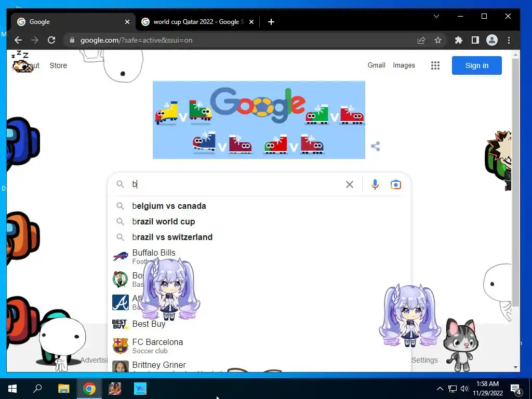Open the Store link
Screen dimensions: 532x399
58,65
